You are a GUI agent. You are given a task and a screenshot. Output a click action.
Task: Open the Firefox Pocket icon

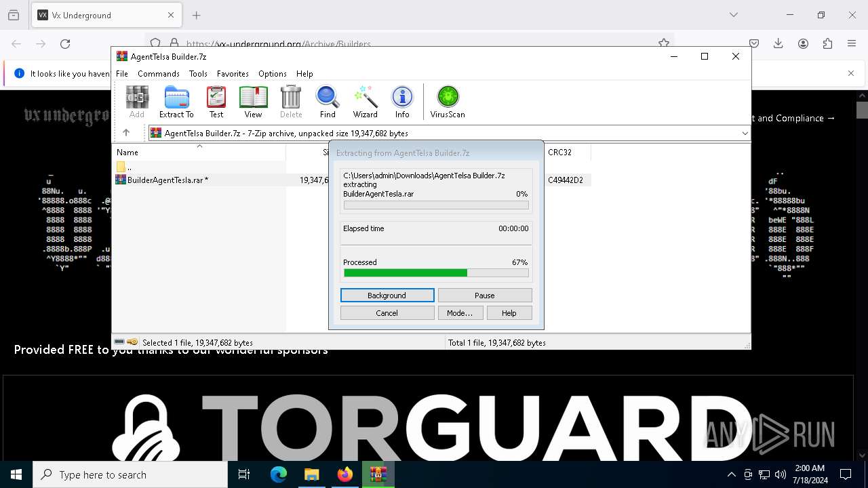(x=754, y=44)
